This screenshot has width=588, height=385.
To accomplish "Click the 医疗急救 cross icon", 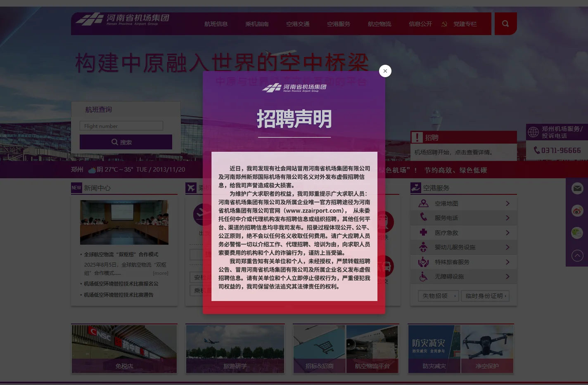I will click(x=423, y=232).
